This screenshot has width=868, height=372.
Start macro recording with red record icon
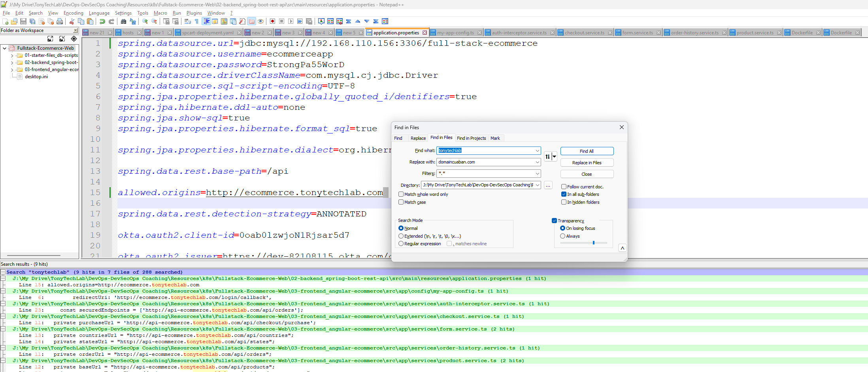coord(272,21)
